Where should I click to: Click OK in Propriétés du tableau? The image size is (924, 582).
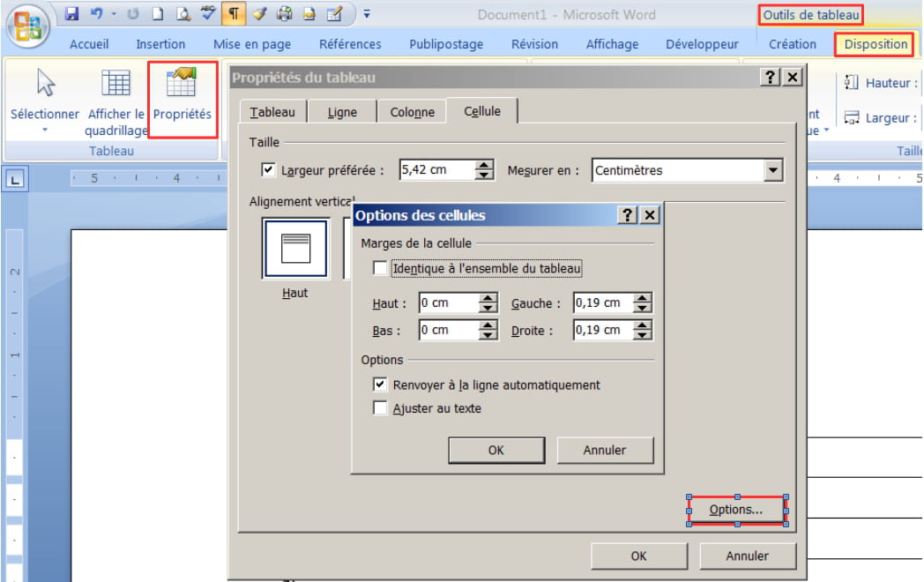pyautogui.click(x=639, y=556)
